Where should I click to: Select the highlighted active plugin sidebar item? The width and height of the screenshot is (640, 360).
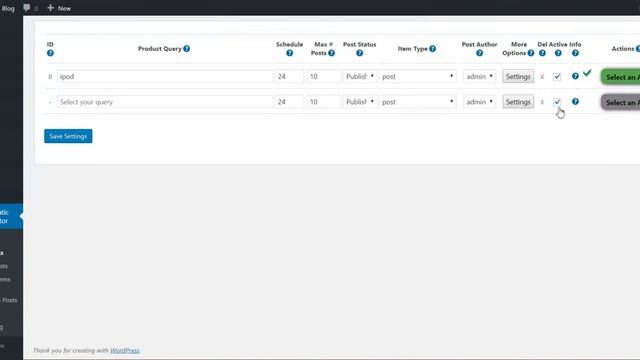(x=11, y=216)
